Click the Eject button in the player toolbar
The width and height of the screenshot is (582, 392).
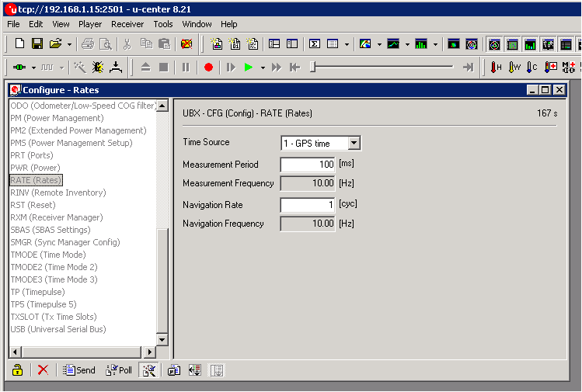(146, 67)
